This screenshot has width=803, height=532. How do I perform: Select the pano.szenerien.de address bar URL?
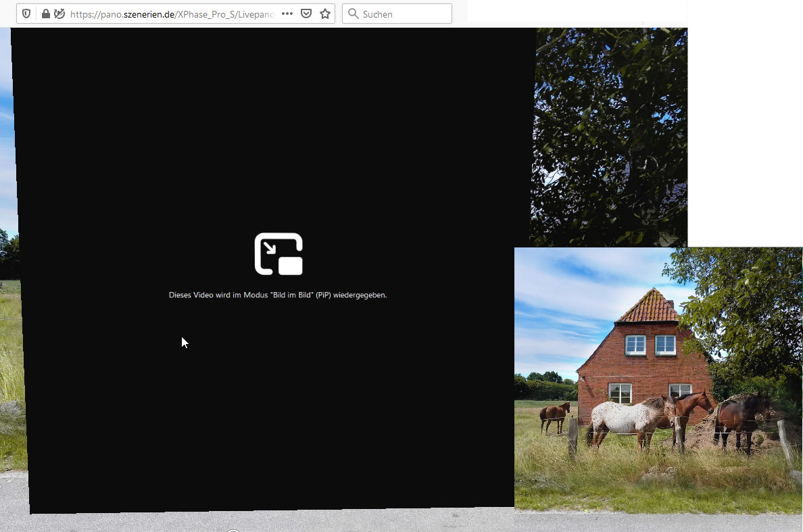click(172, 14)
